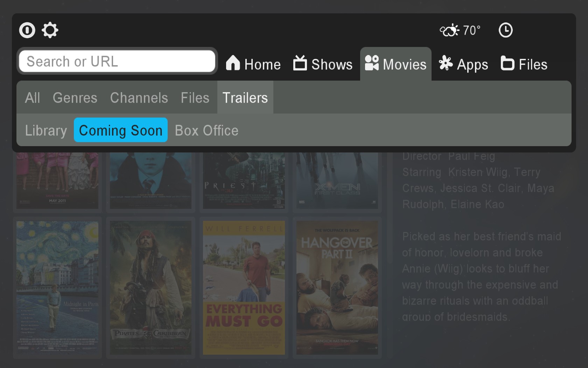Open the settings gear icon
Image resolution: width=588 pixels, height=368 pixels.
pyautogui.click(x=50, y=30)
